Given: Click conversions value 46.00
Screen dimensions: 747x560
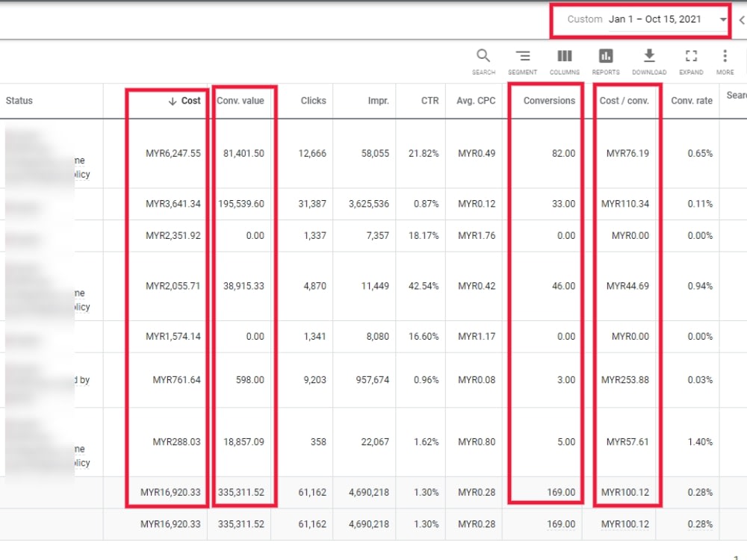Looking at the screenshot, I should pos(563,286).
